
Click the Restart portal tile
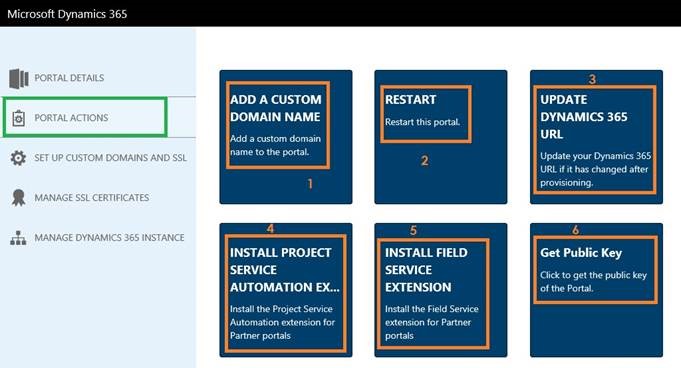click(441, 137)
